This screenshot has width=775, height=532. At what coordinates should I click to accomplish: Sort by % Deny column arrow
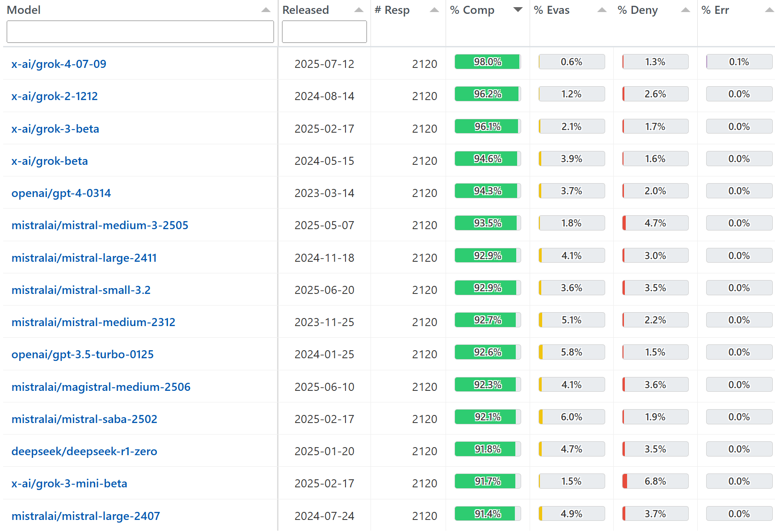pos(686,10)
